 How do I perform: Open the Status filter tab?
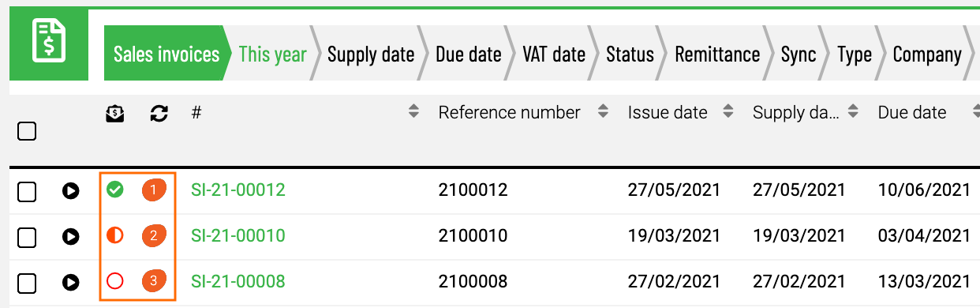pos(630,54)
